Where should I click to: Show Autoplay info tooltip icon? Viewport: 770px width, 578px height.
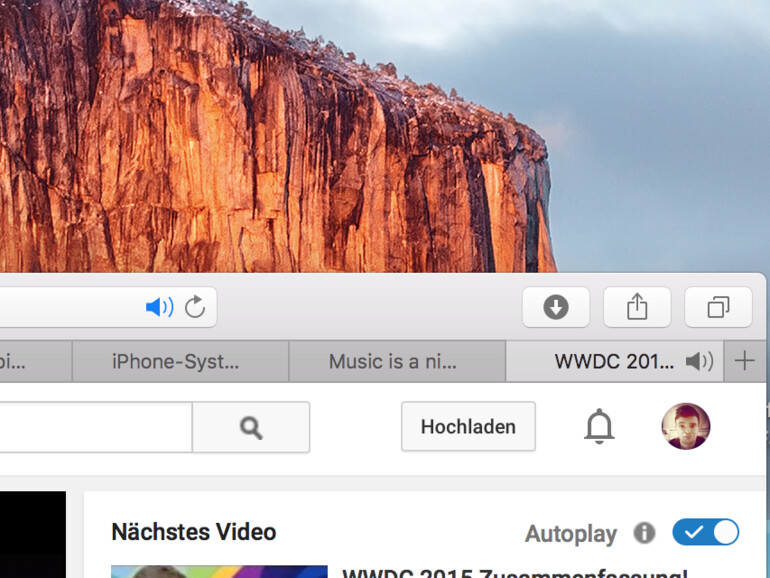click(644, 533)
